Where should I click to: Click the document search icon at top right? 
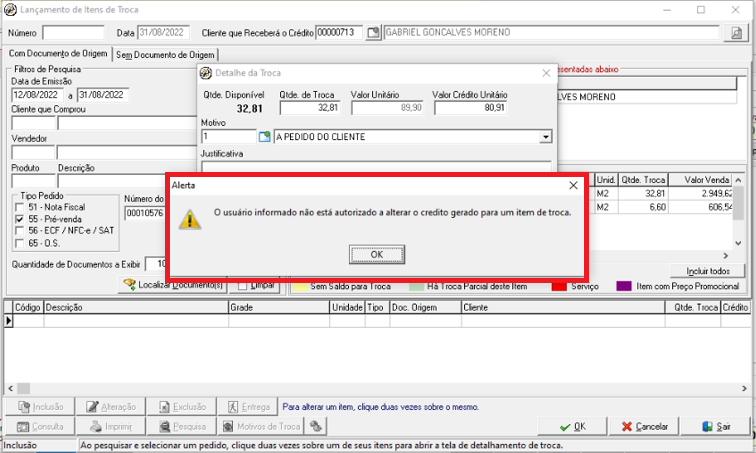tap(736, 33)
